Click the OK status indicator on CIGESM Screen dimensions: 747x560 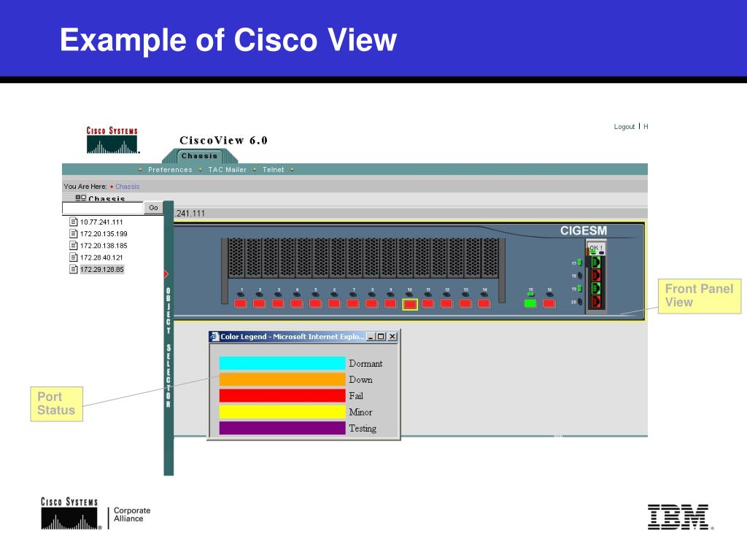pyautogui.click(x=596, y=248)
